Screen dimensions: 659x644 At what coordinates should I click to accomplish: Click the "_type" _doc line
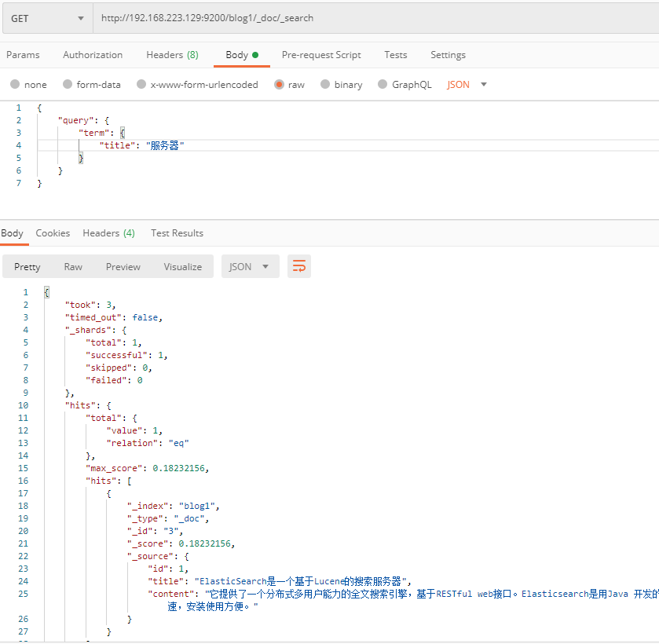point(168,518)
